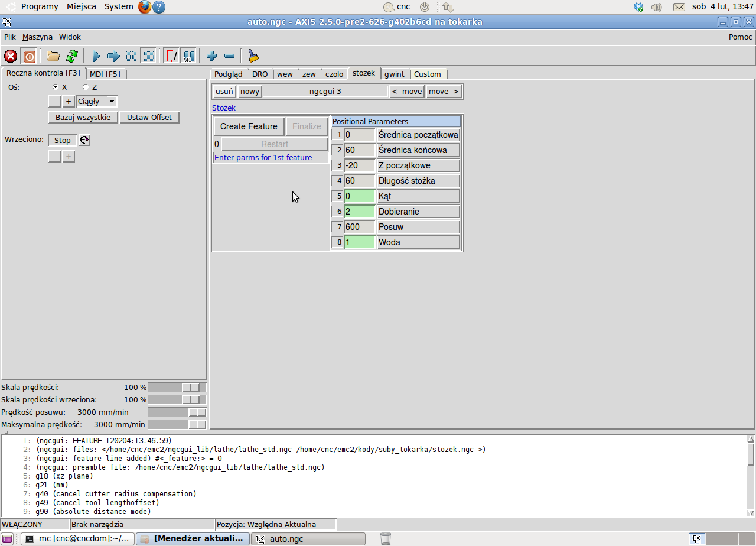Click the Ustaw Offset button

click(x=149, y=117)
